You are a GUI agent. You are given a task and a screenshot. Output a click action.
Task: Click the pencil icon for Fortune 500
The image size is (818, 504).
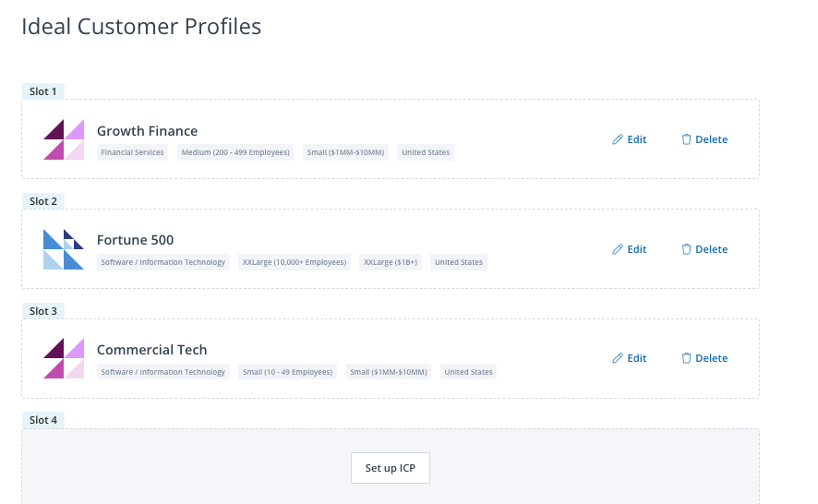pos(618,249)
